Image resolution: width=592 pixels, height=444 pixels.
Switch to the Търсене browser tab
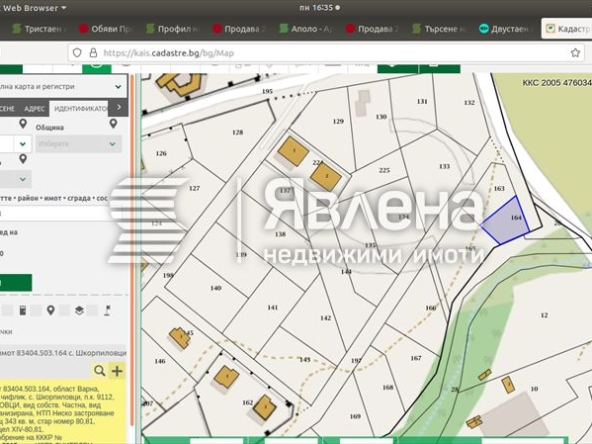point(439,29)
